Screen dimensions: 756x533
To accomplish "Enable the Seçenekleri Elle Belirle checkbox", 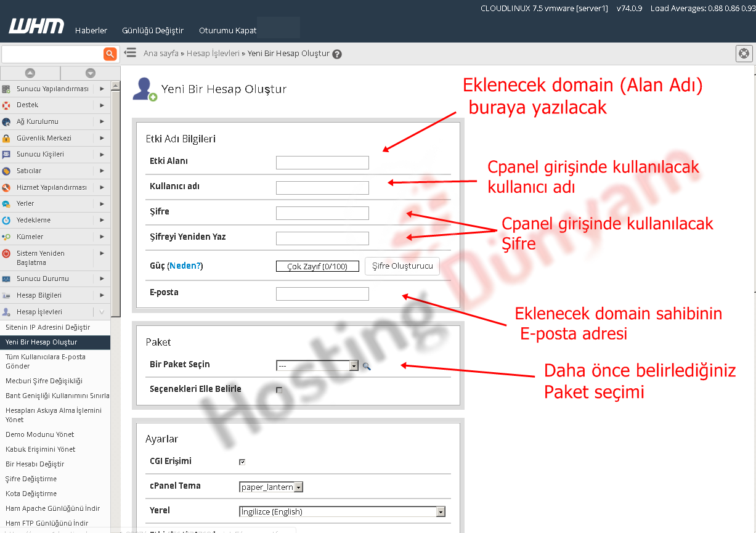I will point(279,390).
